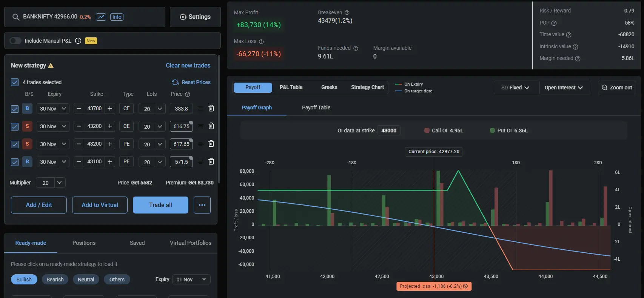Switch to the Strategy Chart tab
The image size is (644, 298).
[367, 87]
